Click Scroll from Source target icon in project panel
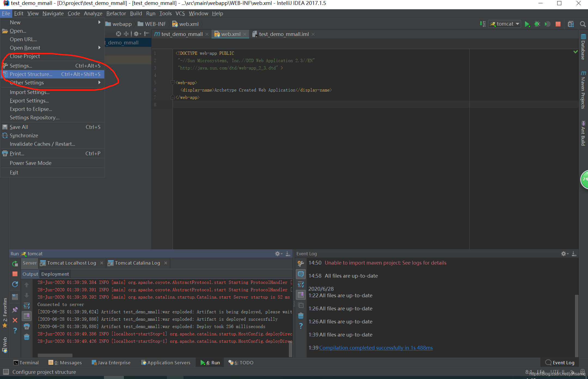The height and width of the screenshot is (379, 588). coord(118,34)
